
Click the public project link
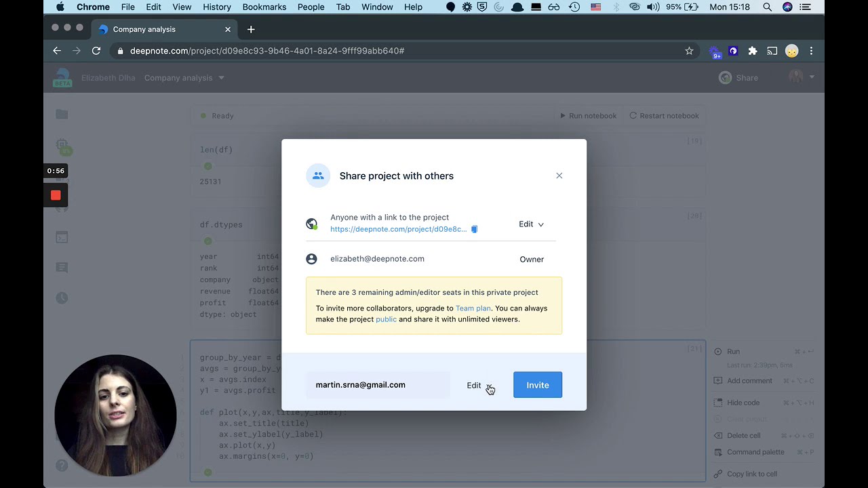click(x=386, y=319)
